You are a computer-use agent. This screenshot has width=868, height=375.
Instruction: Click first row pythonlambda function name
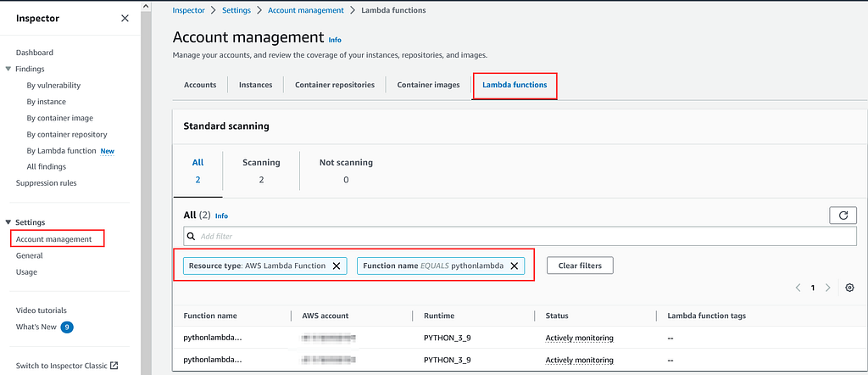tap(213, 338)
